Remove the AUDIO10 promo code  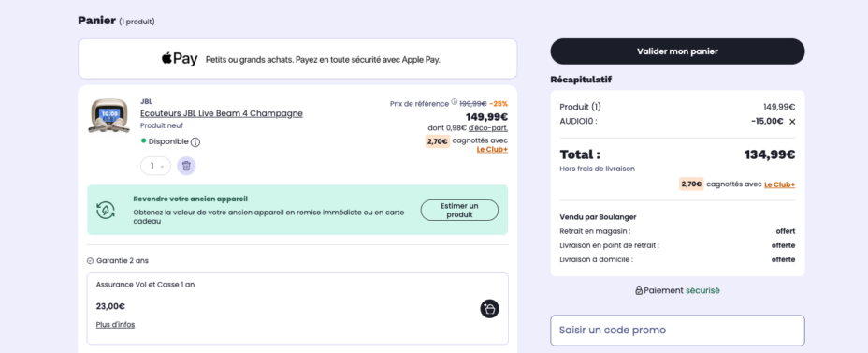coord(792,122)
